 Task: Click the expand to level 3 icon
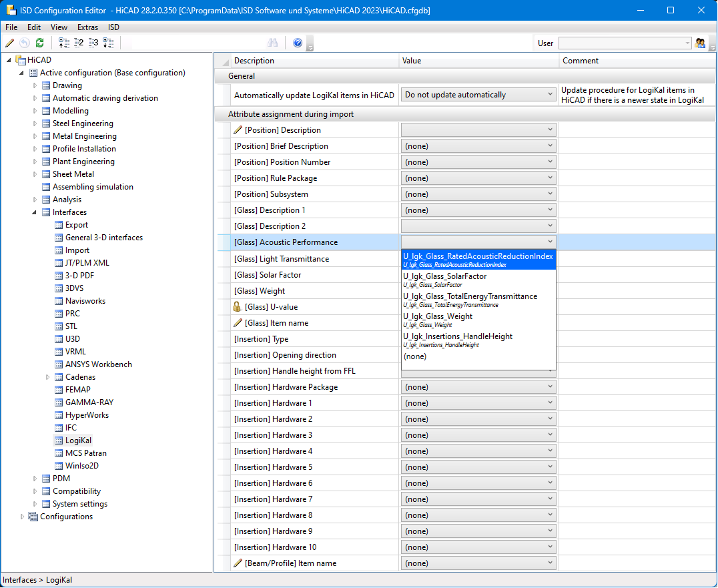coord(93,43)
